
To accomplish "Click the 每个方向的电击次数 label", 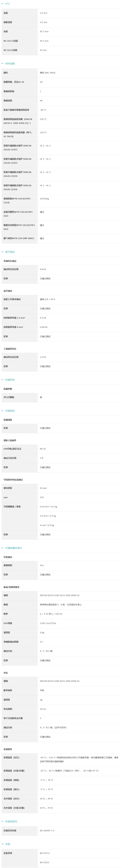I will pos(13,718).
